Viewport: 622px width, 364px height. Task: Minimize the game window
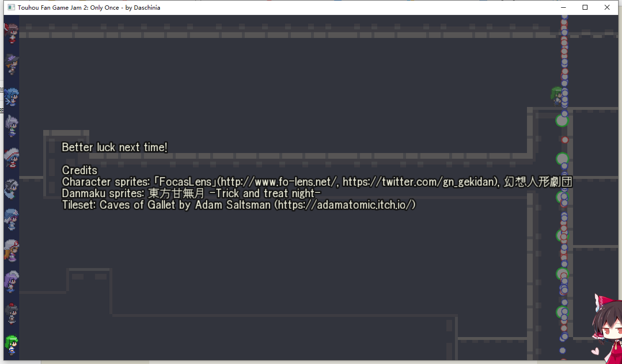point(563,7)
